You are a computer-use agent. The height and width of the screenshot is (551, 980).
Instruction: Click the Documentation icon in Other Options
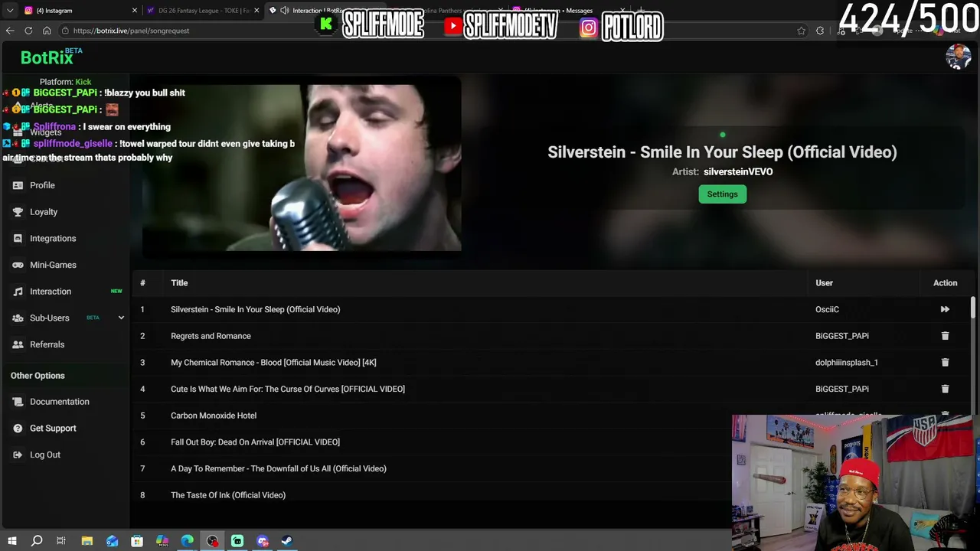point(18,402)
